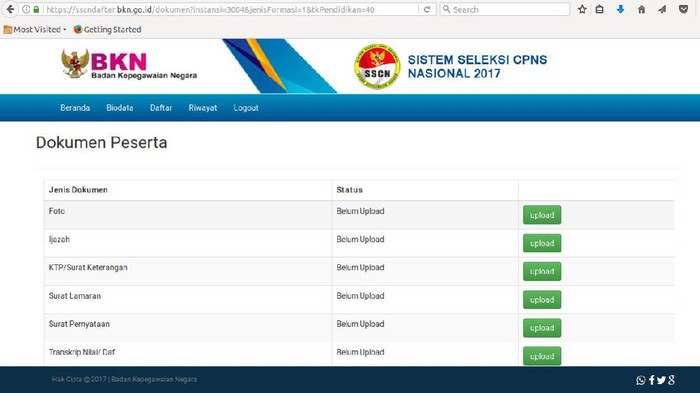The width and height of the screenshot is (700, 393).
Task: Select the KTP/Surat Keterangan row label
Action: (88, 268)
